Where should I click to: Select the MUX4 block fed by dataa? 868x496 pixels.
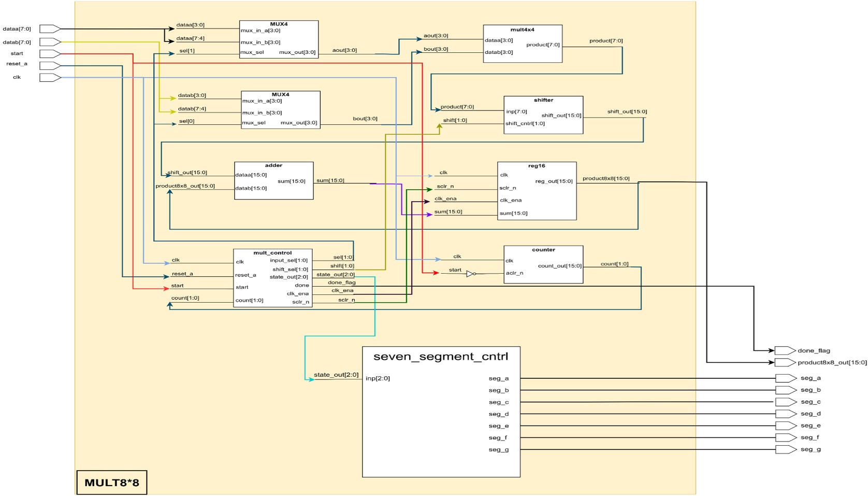pyautogui.click(x=279, y=39)
